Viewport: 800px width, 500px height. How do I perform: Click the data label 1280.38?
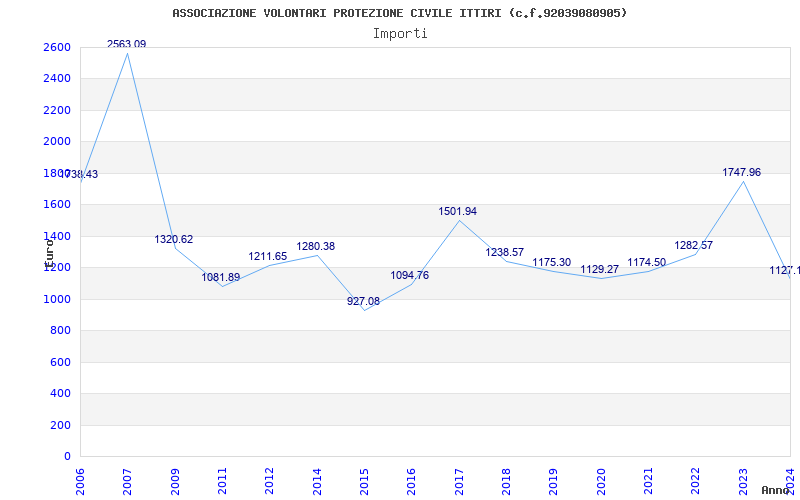coord(316,246)
